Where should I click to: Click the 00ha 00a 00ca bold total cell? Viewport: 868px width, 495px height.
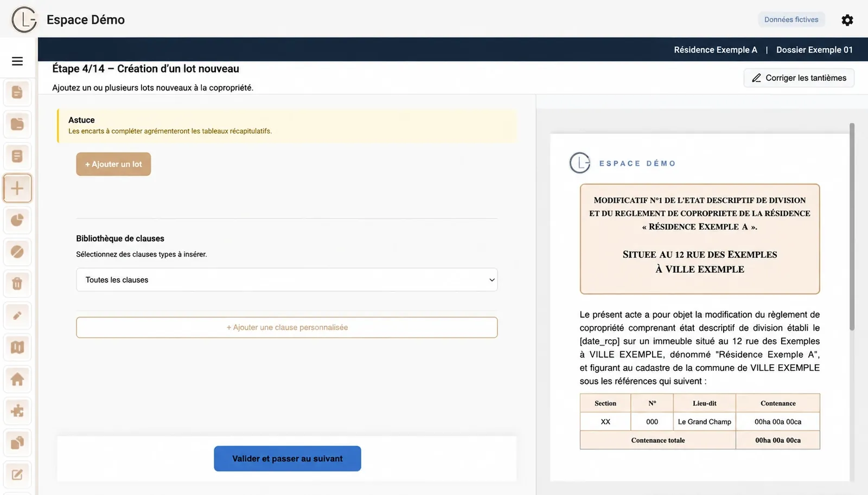tap(778, 440)
